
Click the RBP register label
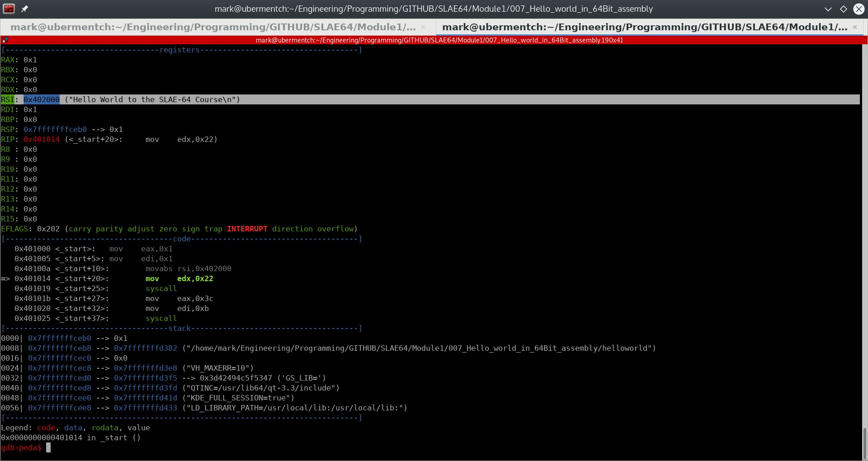[x=8, y=119]
